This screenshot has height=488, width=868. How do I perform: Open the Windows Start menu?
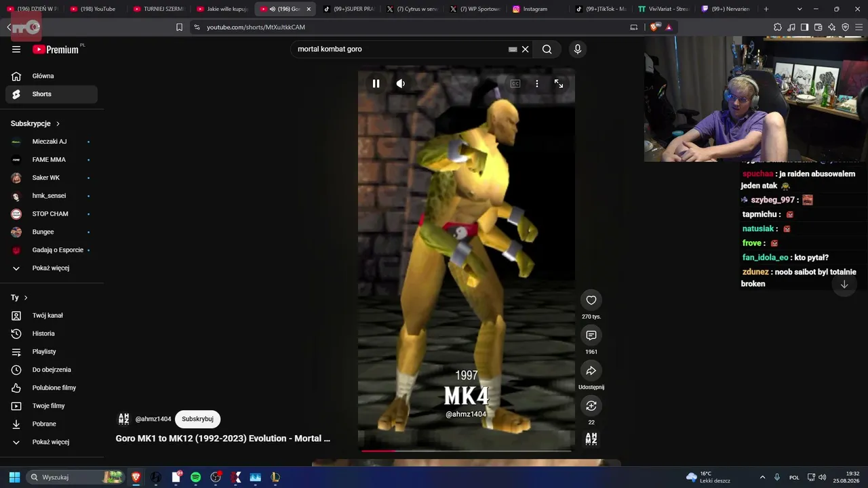[x=14, y=477]
